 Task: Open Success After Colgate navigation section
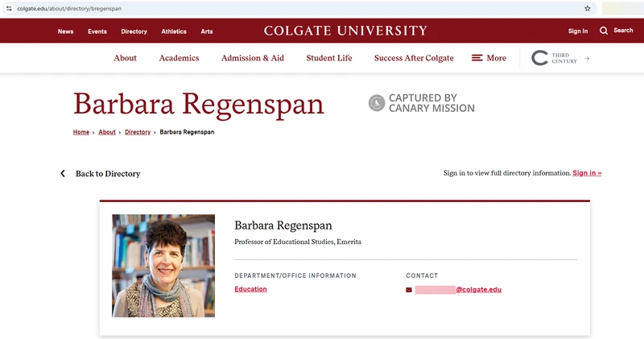414,58
